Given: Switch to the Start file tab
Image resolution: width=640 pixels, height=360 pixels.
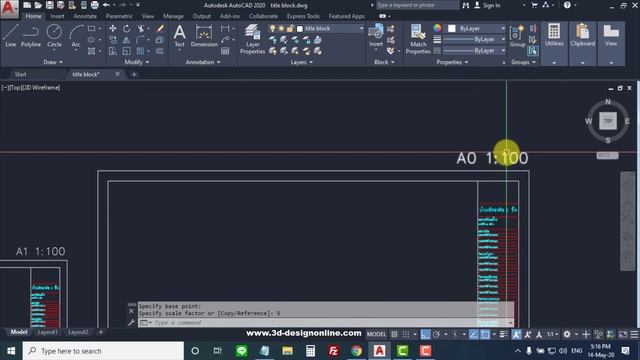Looking at the screenshot, I should (x=21, y=74).
